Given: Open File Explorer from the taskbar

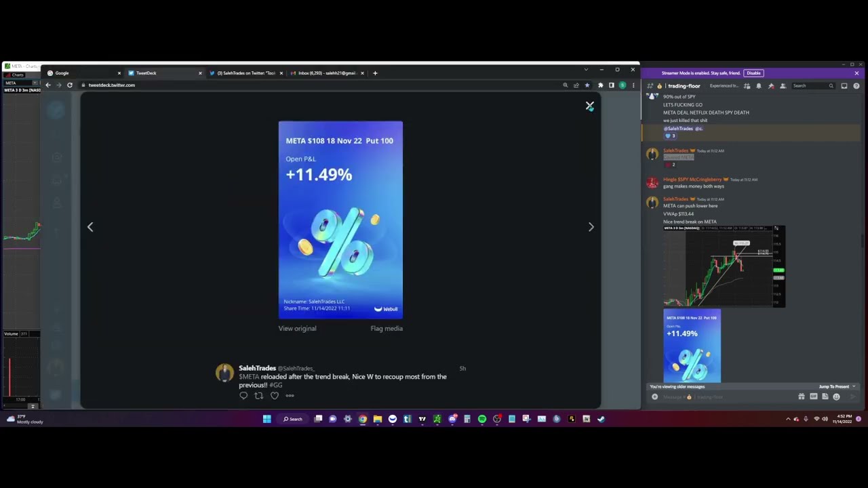Looking at the screenshot, I should [378, 419].
